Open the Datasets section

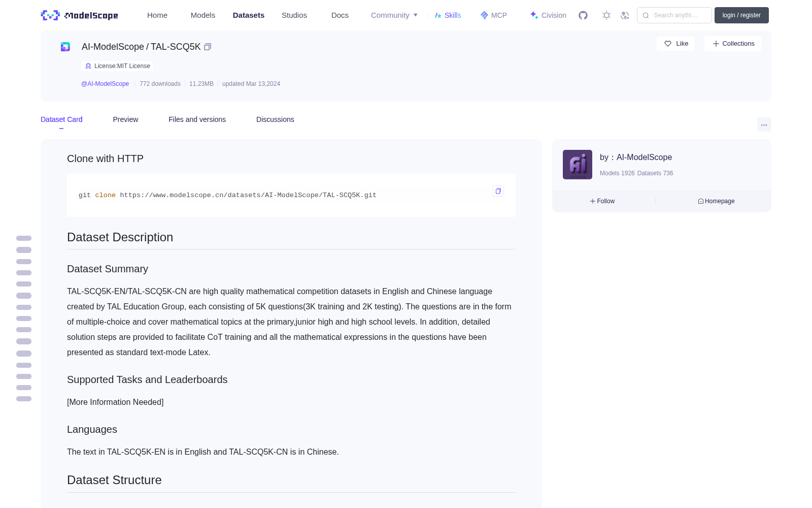click(249, 15)
